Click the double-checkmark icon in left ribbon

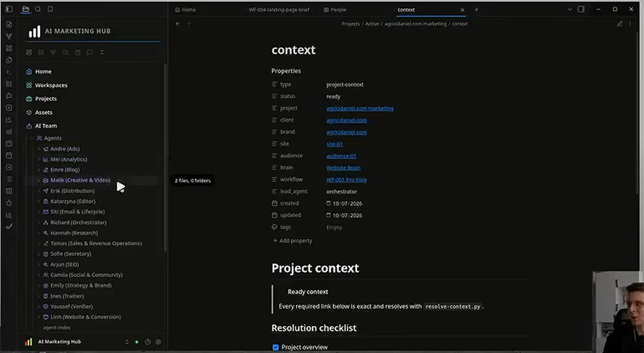pyautogui.click(x=9, y=227)
